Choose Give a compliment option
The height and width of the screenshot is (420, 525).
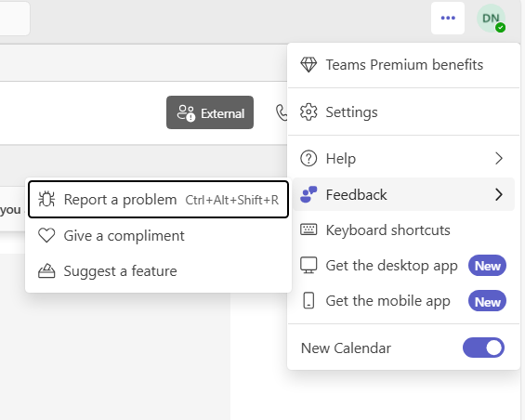(x=158, y=235)
